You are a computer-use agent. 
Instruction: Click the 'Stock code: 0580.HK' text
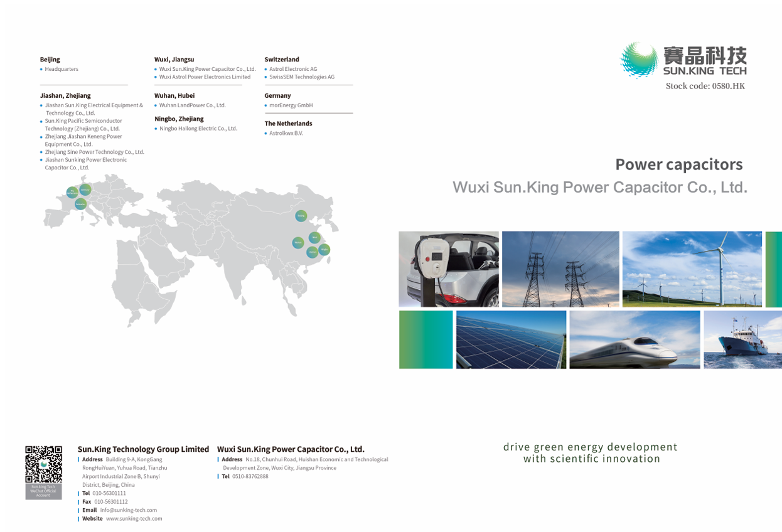click(705, 86)
